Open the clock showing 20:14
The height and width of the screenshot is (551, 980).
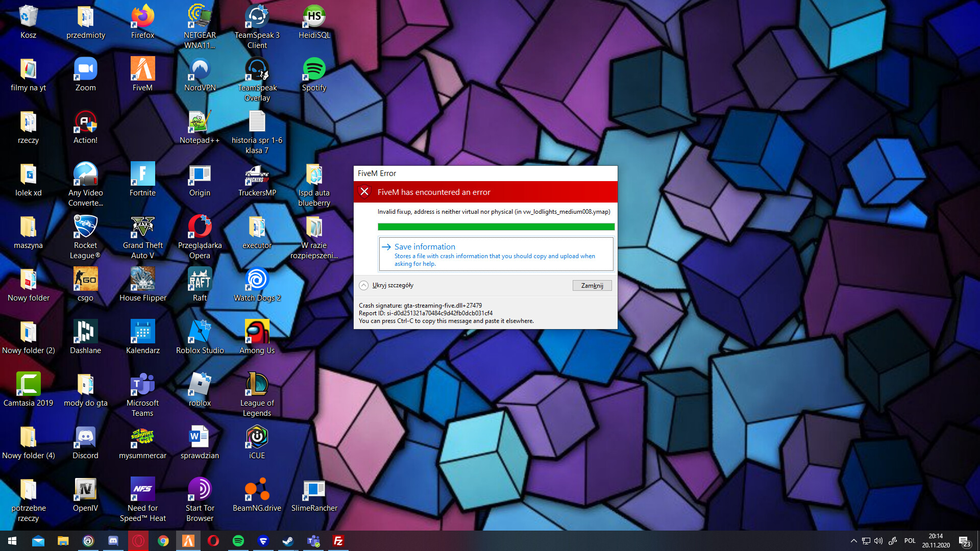click(936, 541)
